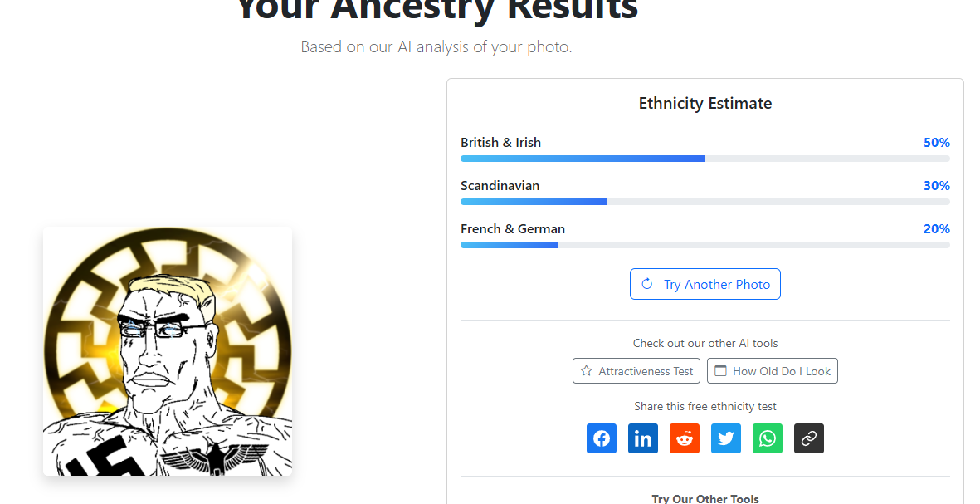Click the British & Irish progress bar
This screenshot has width=980, height=504.
click(705, 159)
